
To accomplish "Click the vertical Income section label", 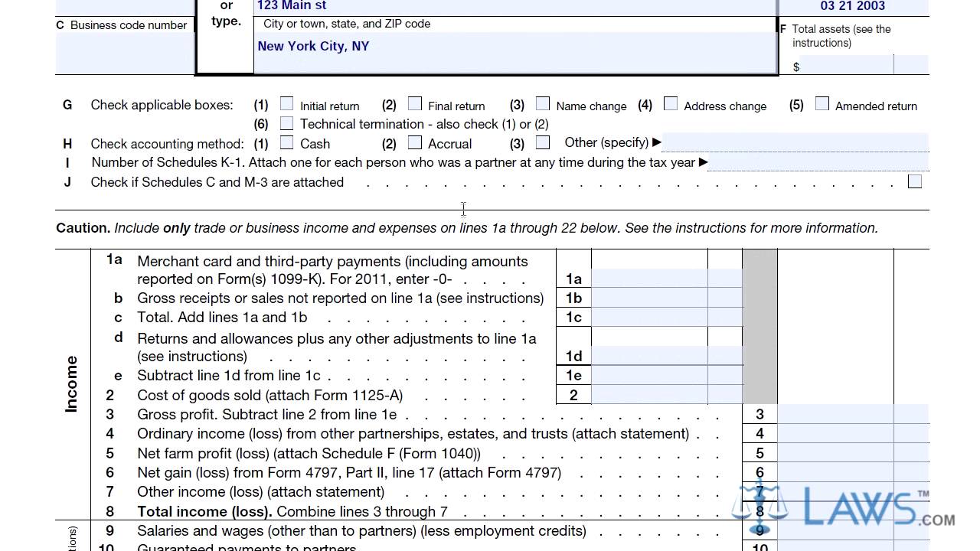I will pyautogui.click(x=71, y=384).
